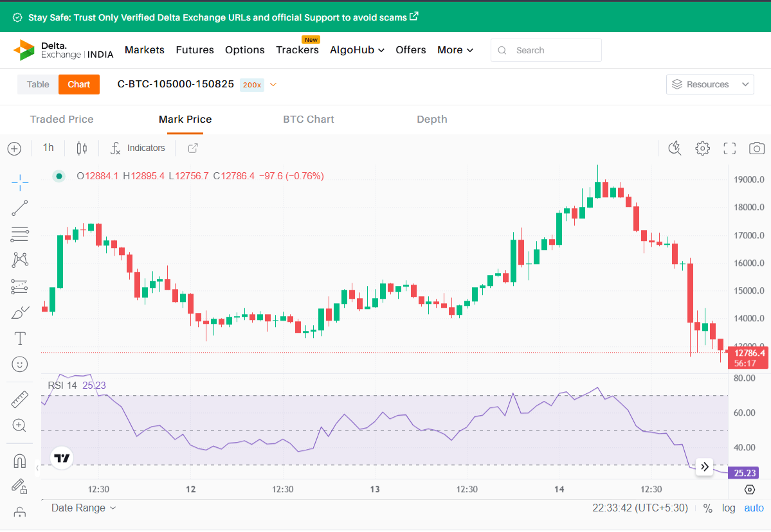The width and height of the screenshot is (771, 532).
Task: Select the trend line drawing tool
Action: (x=20, y=208)
